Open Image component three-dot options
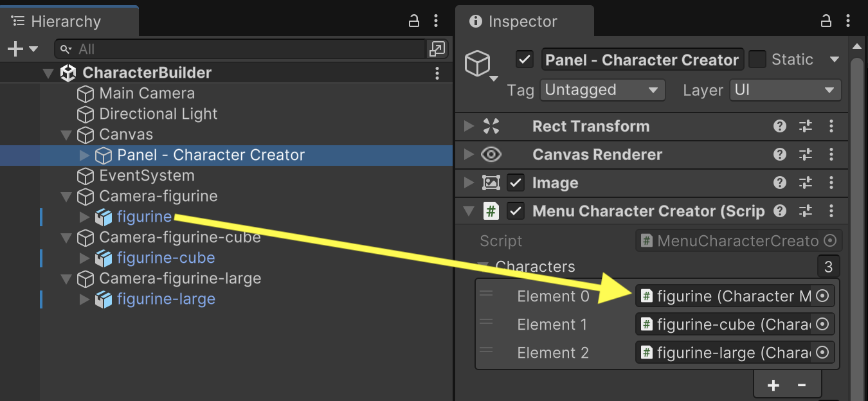This screenshot has width=868, height=401. (831, 183)
